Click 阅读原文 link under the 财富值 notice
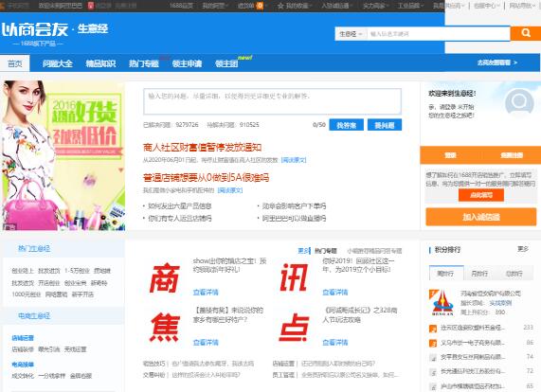Screen dimensions: 541x392 click(x=294, y=160)
